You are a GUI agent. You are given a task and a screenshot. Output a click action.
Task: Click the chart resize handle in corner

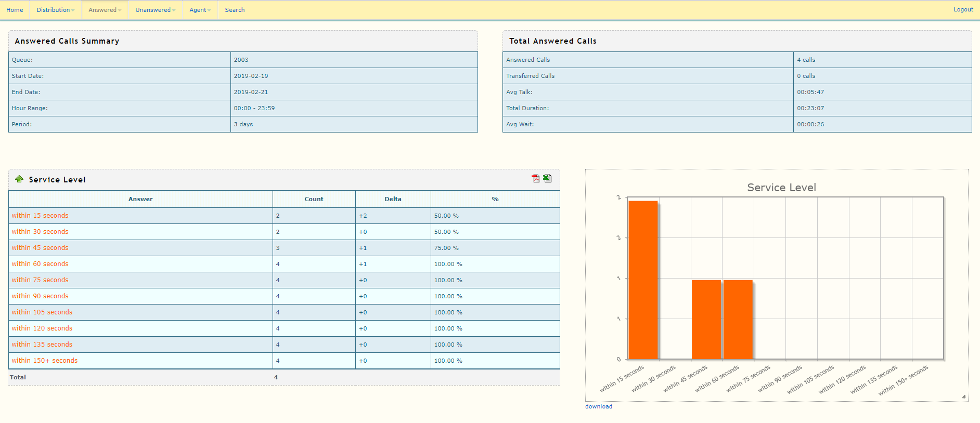[963, 396]
